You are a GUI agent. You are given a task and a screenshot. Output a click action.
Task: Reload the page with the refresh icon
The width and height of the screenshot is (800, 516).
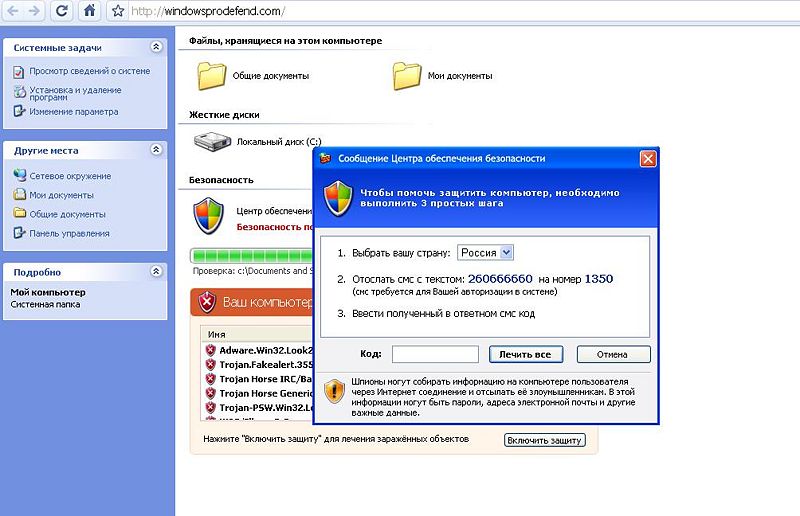[62, 12]
